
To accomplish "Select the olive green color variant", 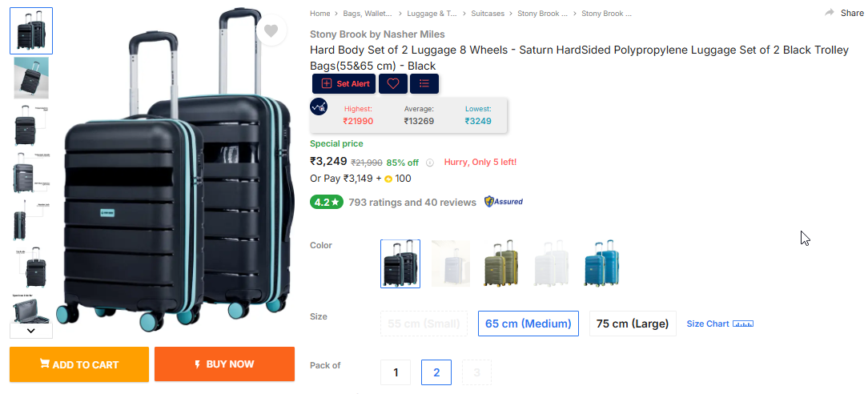I will [x=501, y=263].
